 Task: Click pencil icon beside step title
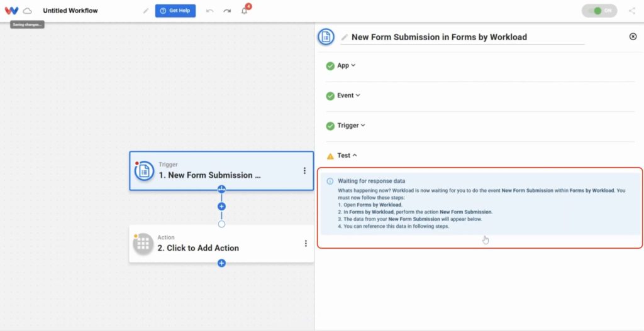[344, 37]
